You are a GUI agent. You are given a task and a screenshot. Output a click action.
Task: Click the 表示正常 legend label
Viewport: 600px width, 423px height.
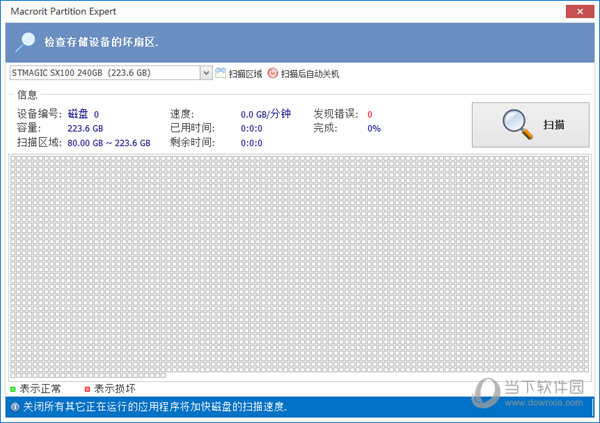[x=40, y=389]
